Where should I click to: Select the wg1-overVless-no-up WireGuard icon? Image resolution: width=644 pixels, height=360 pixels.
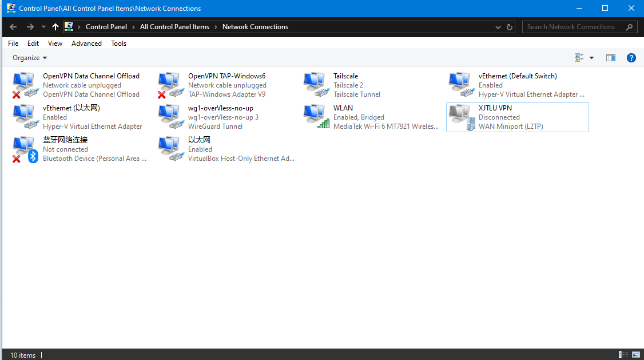[x=171, y=117]
